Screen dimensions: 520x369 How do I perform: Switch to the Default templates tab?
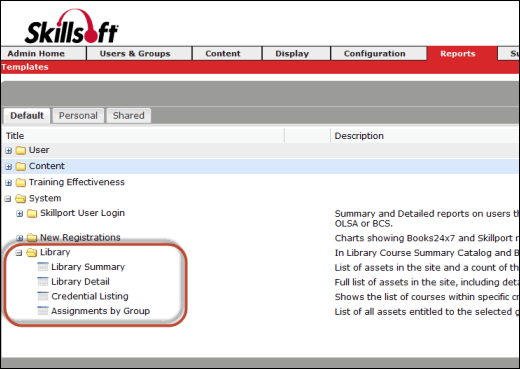click(x=27, y=116)
